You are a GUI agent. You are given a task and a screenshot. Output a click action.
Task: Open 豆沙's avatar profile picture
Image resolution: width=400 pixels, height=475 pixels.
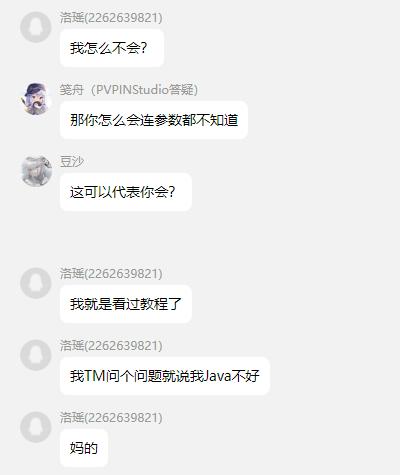tap(36, 171)
